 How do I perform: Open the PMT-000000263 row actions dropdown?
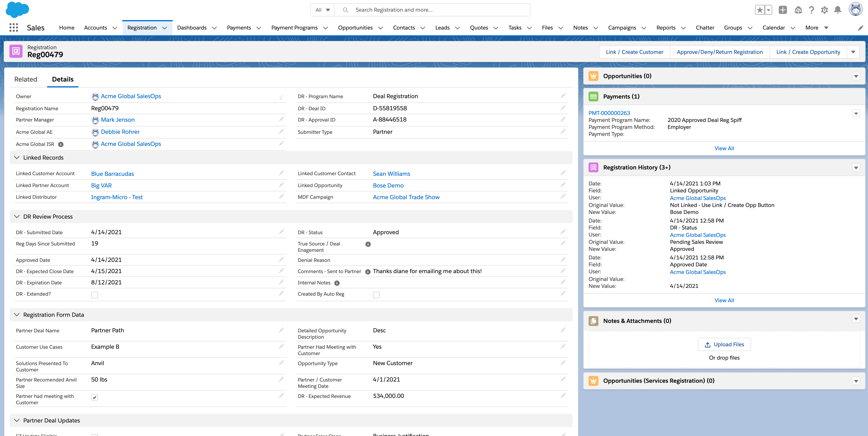click(856, 113)
